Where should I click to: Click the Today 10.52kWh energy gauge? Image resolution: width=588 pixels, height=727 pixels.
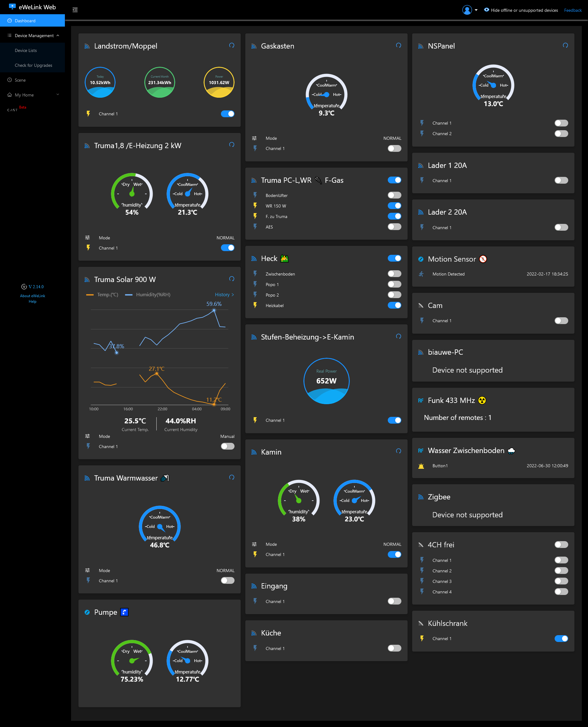coord(100,82)
